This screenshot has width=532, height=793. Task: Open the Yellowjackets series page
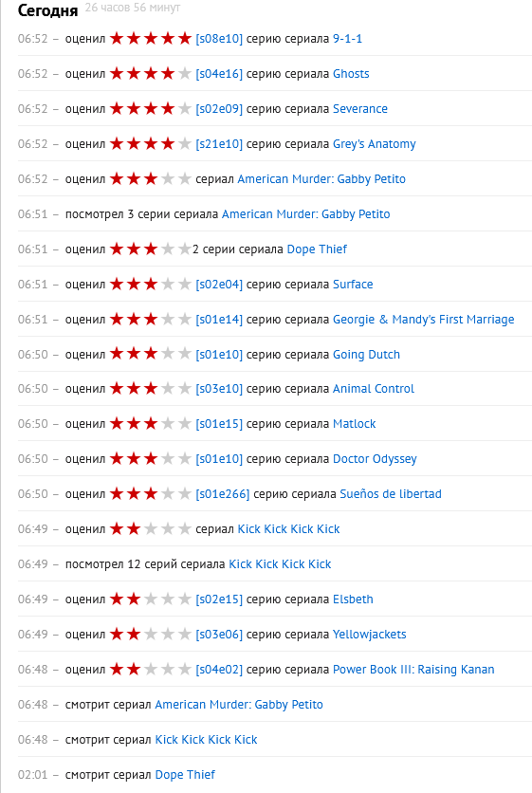[370, 635]
